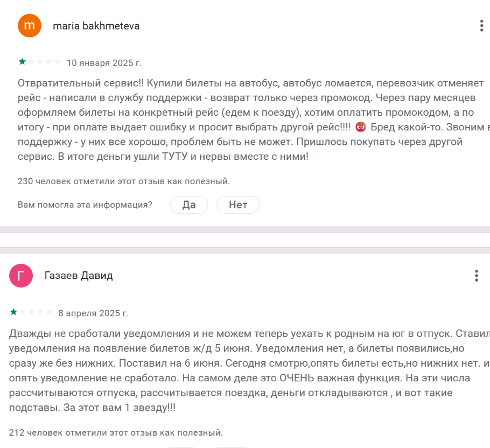Click Газаев Давид's pink avatar
Screen dimensions: 490x448
[x=22, y=276]
